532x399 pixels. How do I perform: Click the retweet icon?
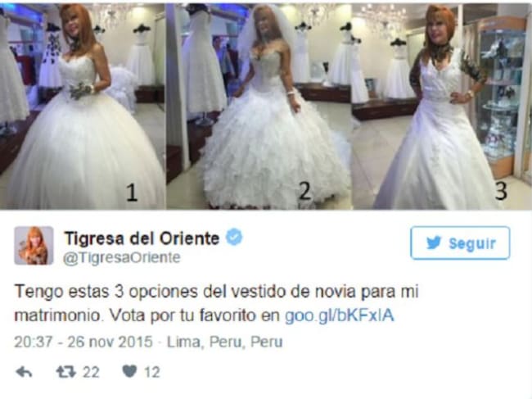65,372
